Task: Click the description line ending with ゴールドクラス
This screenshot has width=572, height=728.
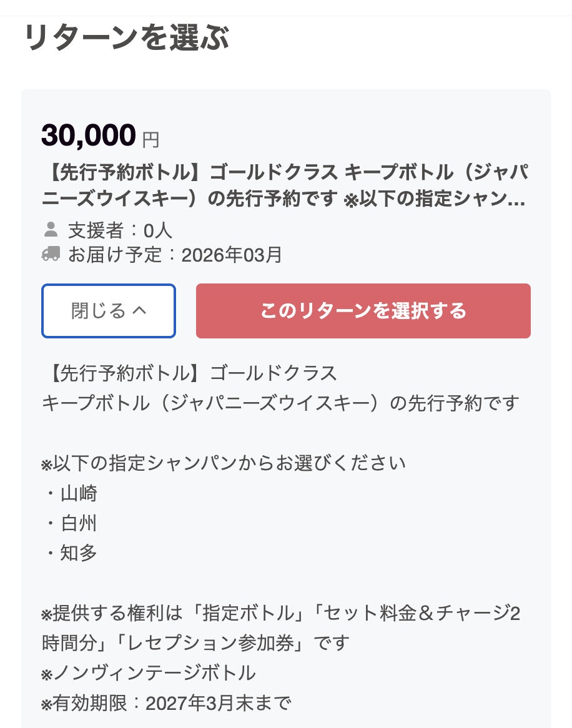Action: pyautogui.click(x=189, y=373)
